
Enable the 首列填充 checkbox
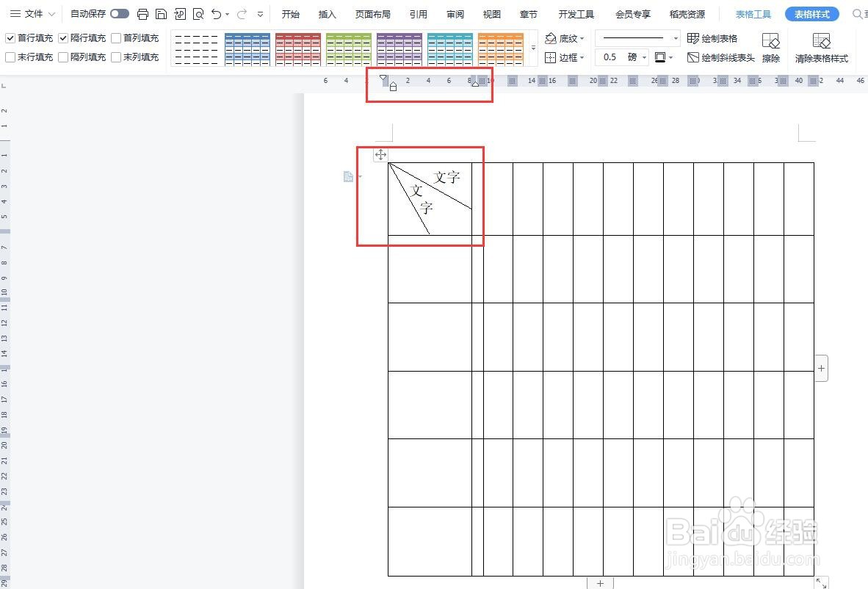(x=114, y=37)
